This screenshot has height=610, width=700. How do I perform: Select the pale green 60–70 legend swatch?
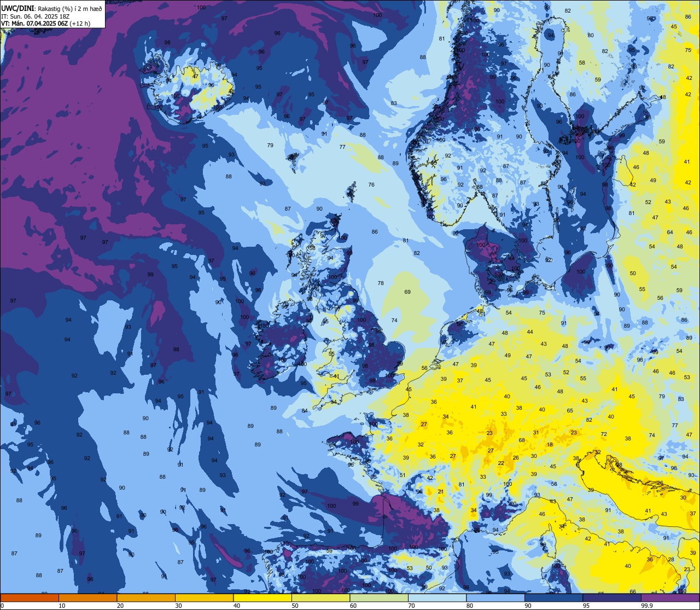point(379,597)
